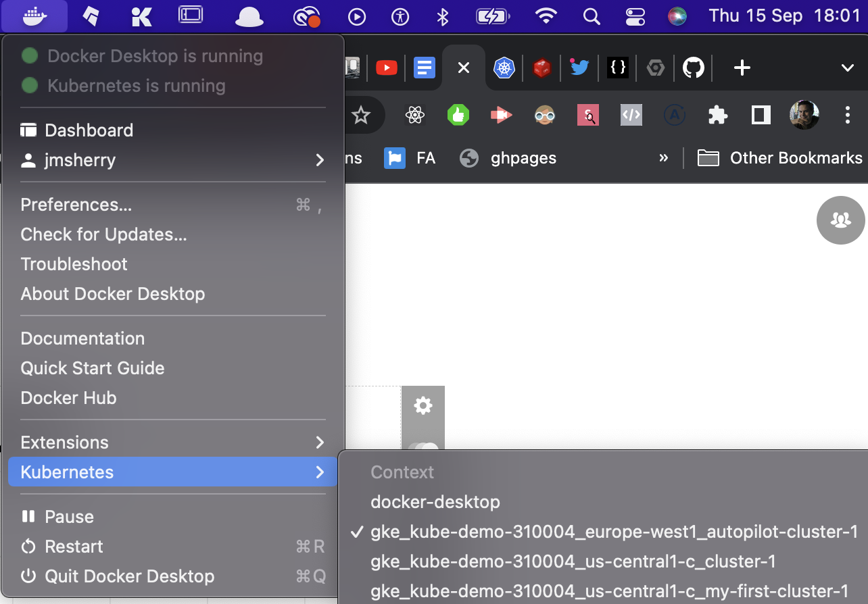
Task: Quit Docker Desktop
Action: coord(173,576)
